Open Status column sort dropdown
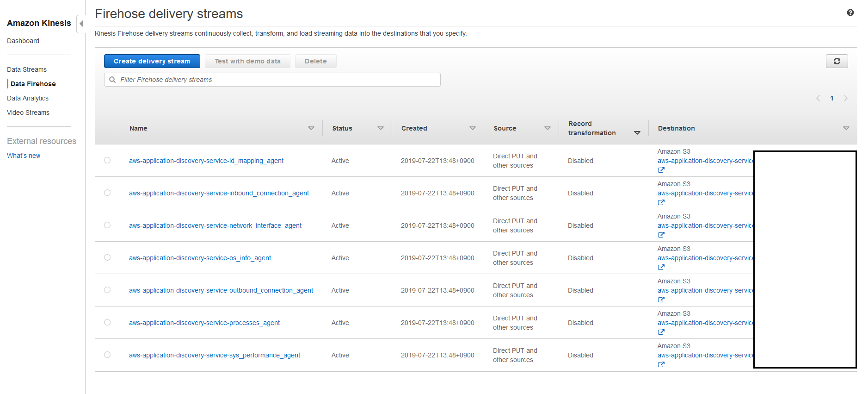Screen dimensions: 868x394 tap(381, 128)
